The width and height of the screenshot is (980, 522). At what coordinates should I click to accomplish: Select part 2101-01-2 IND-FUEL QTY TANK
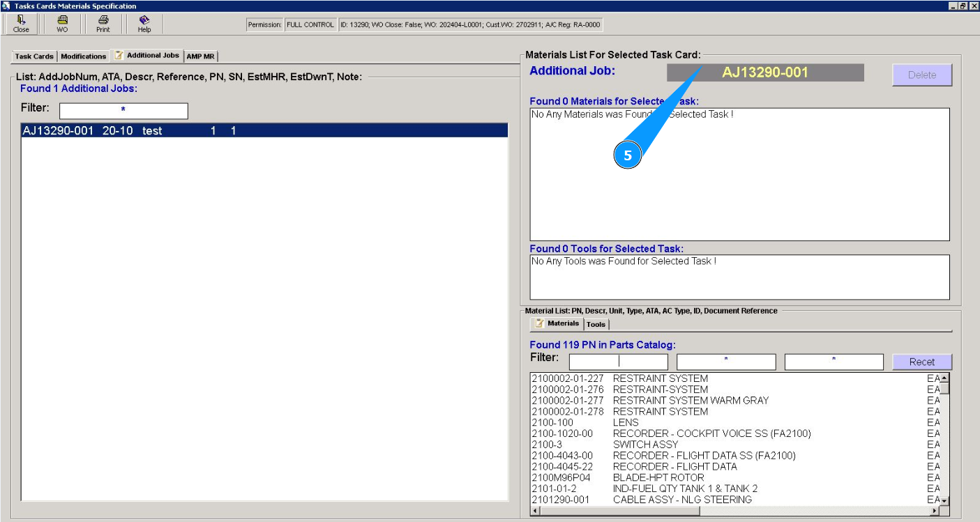[x=735, y=489]
